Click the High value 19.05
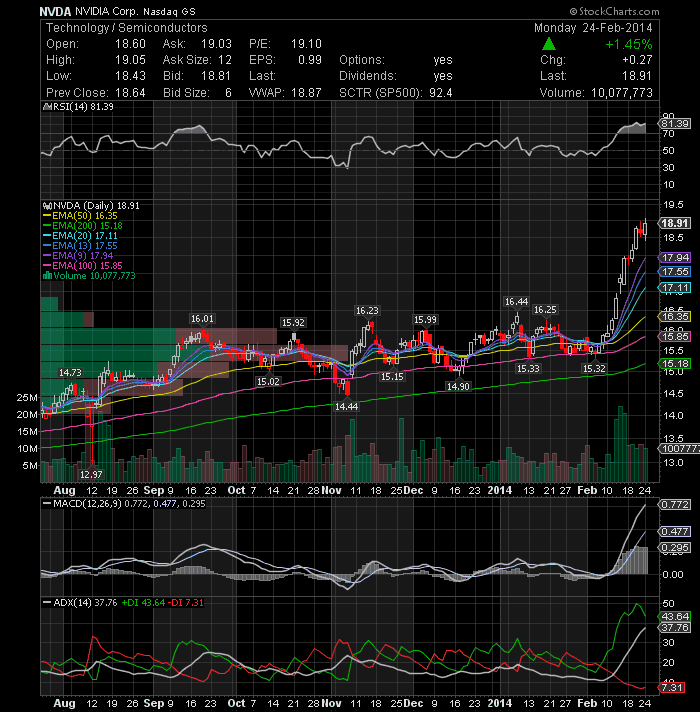 click(x=130, y=60)
